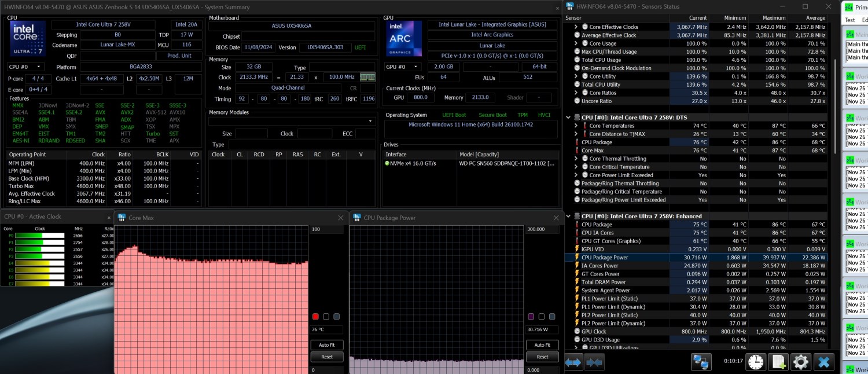
Task: Open the Memory Modules dropdown list
Action: tap(292, 122)
